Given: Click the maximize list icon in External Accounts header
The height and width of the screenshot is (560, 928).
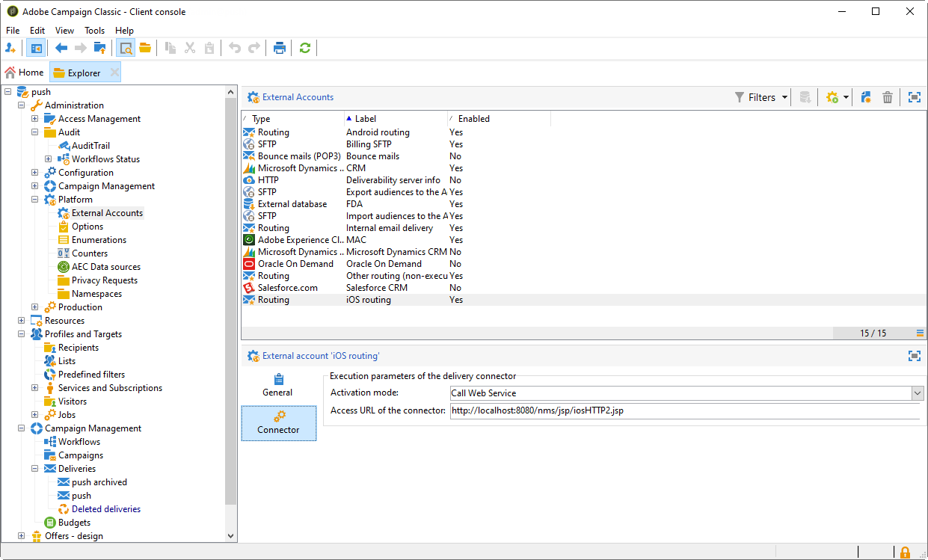Looking at the screenshot, I should [914, 97].
